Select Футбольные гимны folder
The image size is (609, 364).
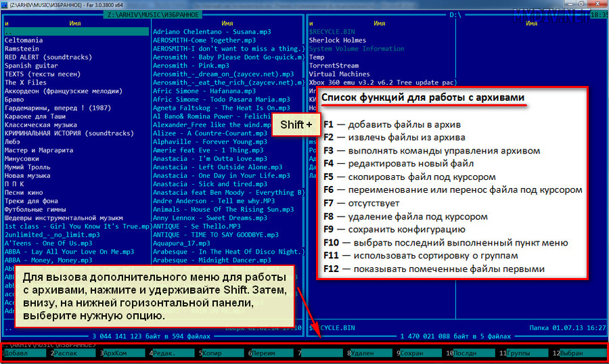click(x=35, y=209)
